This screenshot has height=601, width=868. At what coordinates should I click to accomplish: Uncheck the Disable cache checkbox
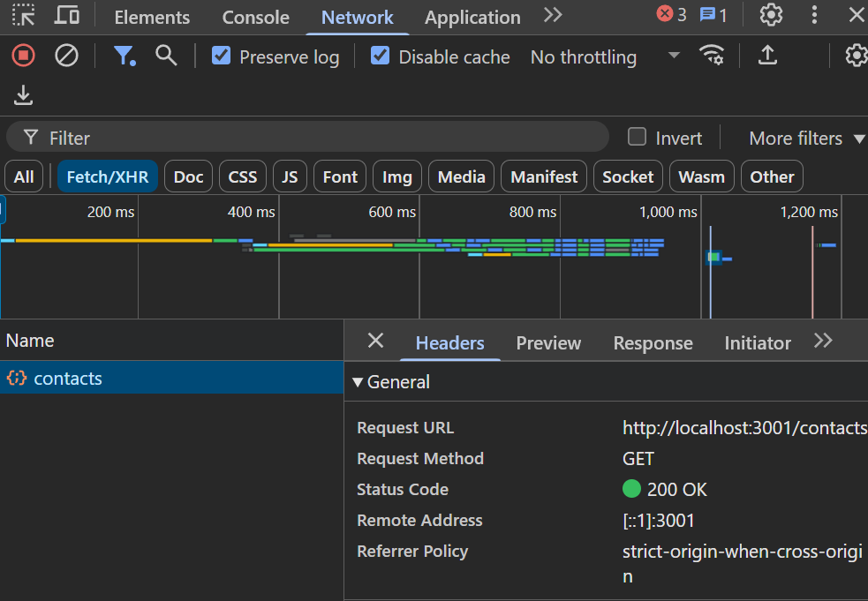(x=380, y=56)
